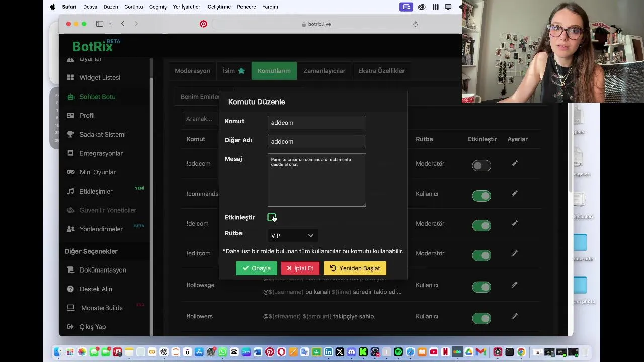Click the Aramak search field
Image resolution: width=644 pixels, height=362 pixels.
[x=201, y=119]
